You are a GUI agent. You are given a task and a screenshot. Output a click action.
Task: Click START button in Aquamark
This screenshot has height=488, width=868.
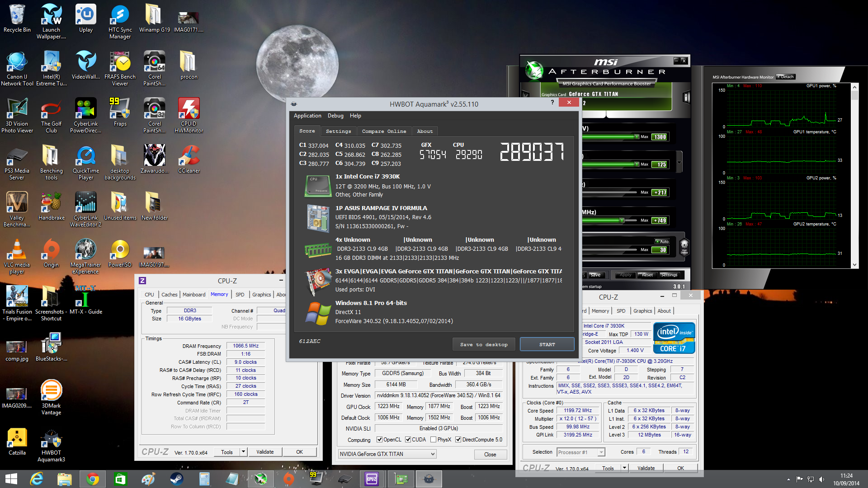click(547, 344)
